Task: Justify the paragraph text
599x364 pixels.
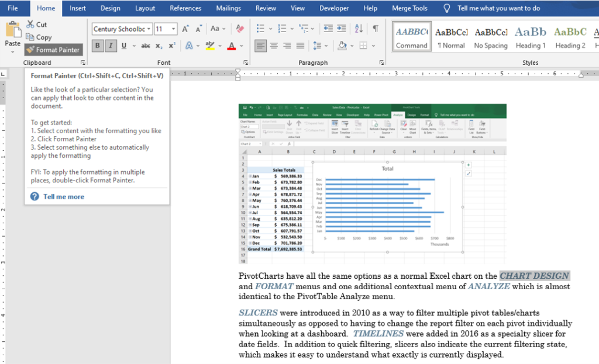Action: (x=301, y=46)
